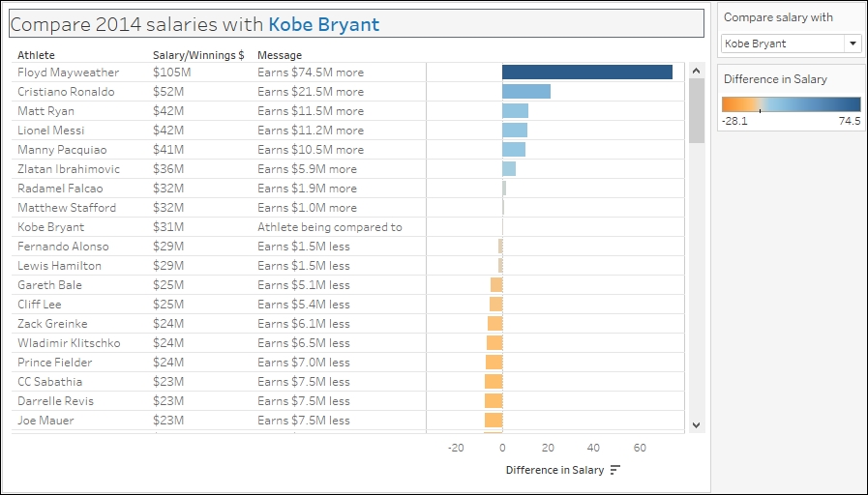Click the Earns $5.1M less message
This screenshot has width=868, height=495.
(x=303, y=285)
